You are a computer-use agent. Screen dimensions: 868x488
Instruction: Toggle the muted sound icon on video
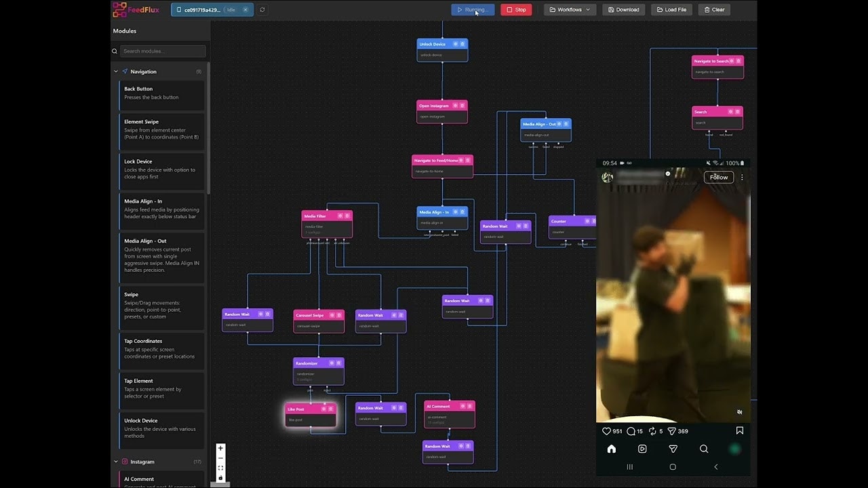coord(740,412)
